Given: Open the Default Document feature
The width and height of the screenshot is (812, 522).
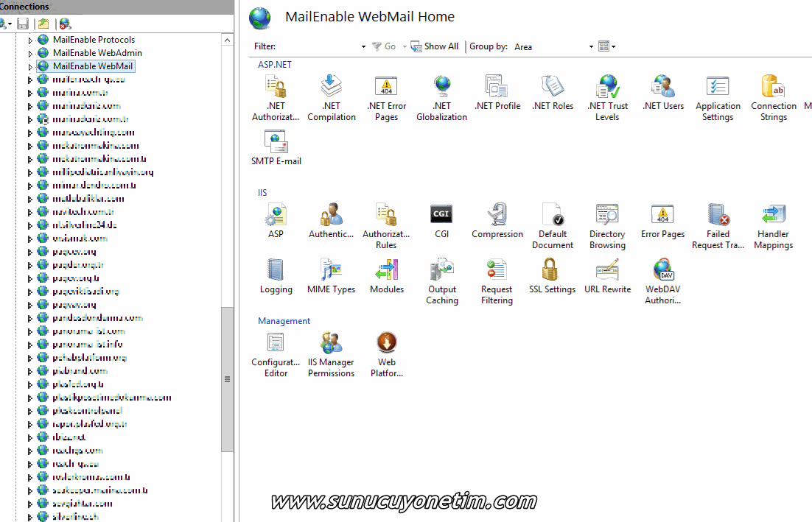Looking at the screenshot, I should (x=553, y=226).
